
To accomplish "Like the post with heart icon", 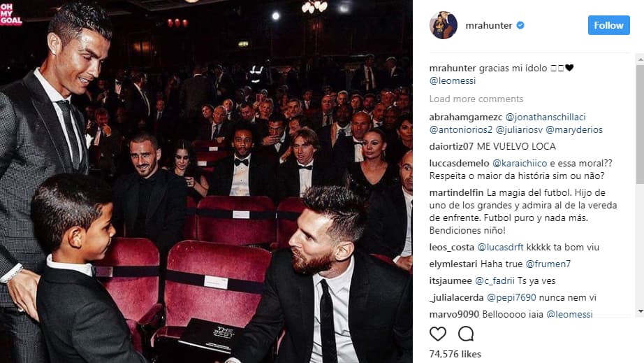I will 438,334.
